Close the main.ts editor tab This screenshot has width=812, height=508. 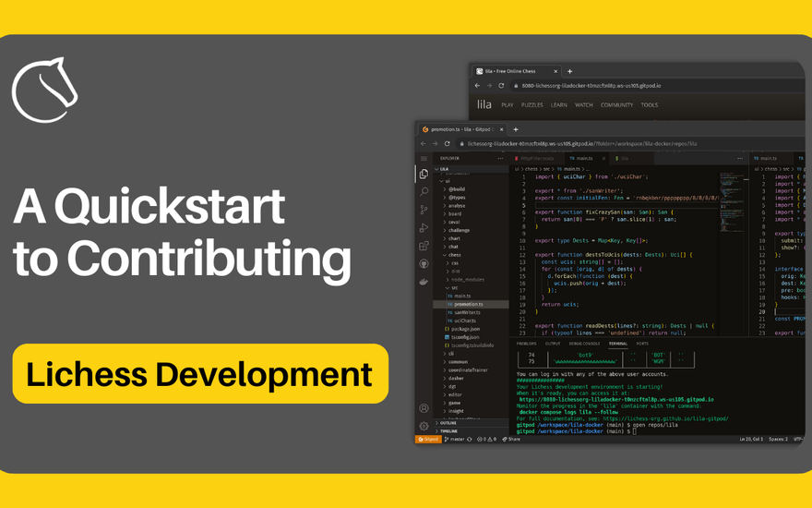coord(603,159)
